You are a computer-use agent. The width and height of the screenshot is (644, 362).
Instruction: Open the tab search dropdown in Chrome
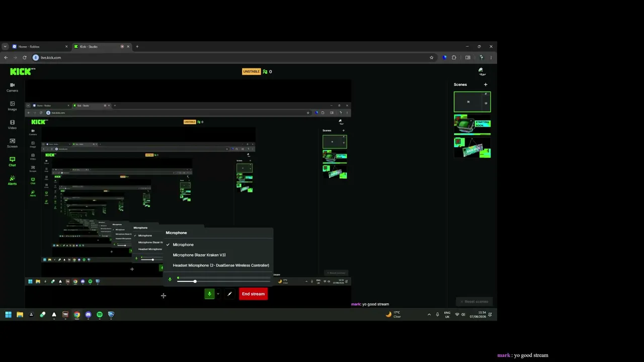[x=5, y=46]
